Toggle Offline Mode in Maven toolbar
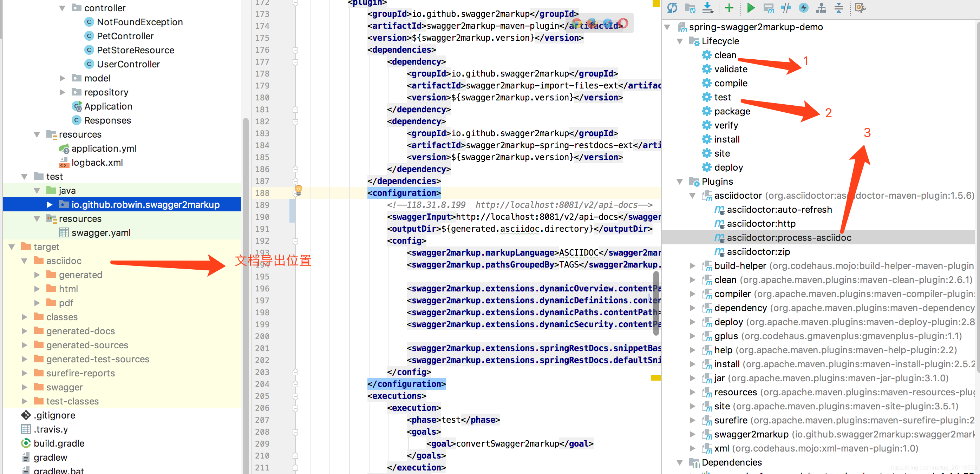Image resolution: width=980 pixels, height=474 pixels. tap(786, 8)
